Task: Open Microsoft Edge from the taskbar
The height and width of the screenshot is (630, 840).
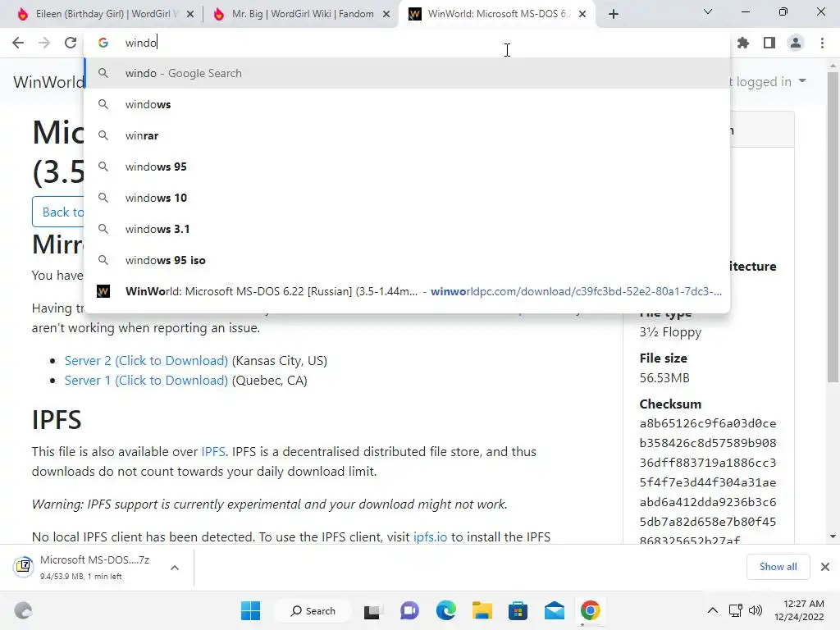Action: (x=445, y=610)
